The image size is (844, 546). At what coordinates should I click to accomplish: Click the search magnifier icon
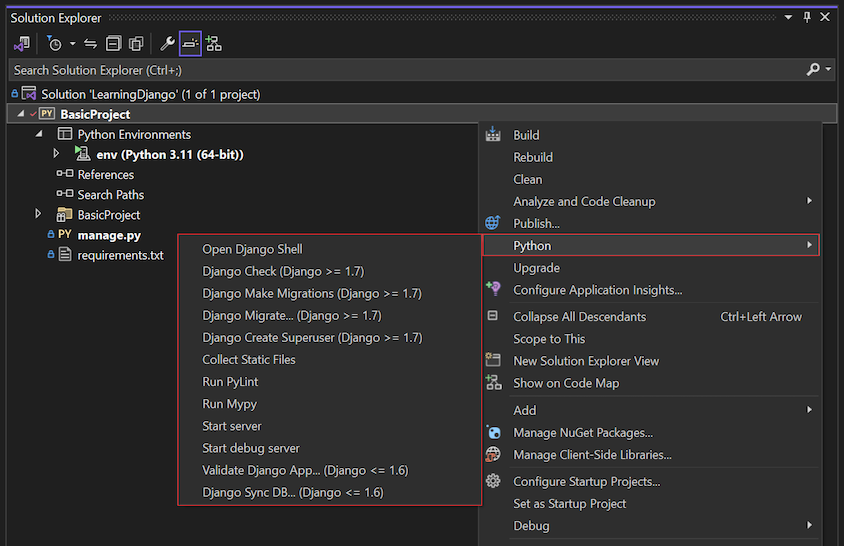(813, 70)
